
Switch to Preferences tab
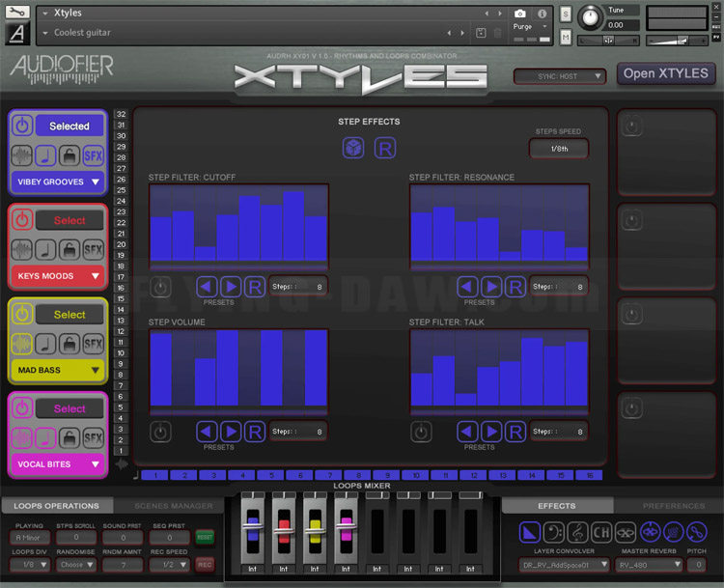point(674,506)
